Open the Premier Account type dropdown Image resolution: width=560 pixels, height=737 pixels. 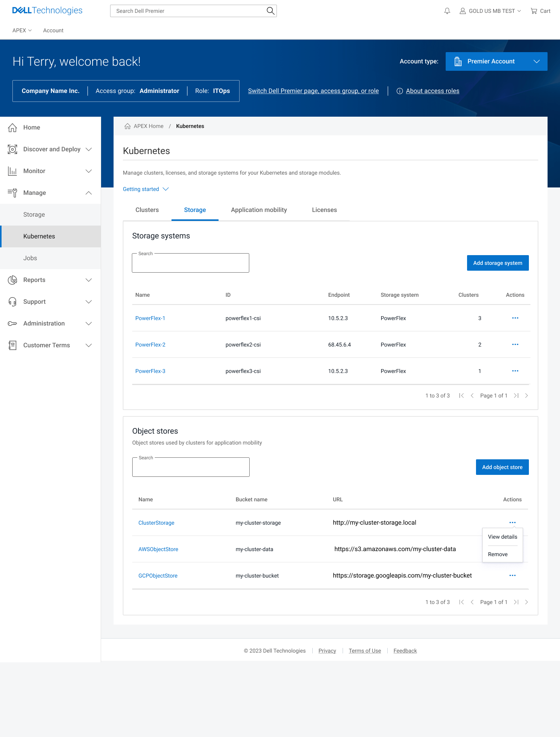[497, 61]
